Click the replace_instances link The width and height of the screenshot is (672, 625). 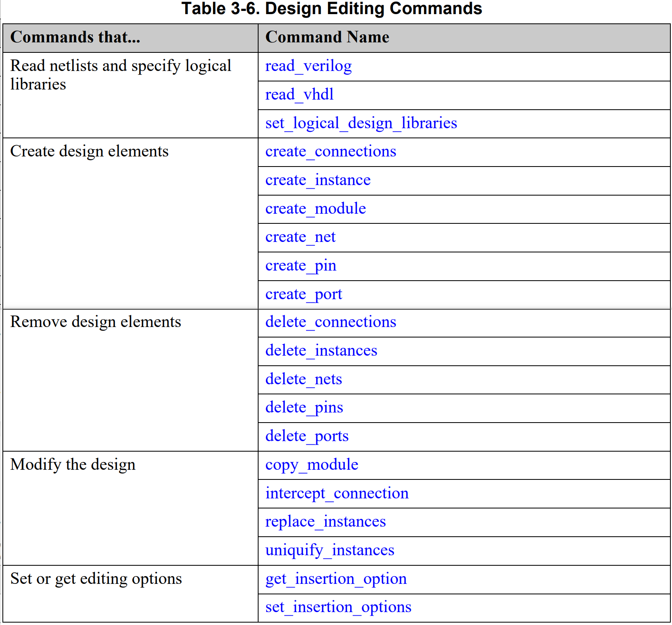coord(326,522)
